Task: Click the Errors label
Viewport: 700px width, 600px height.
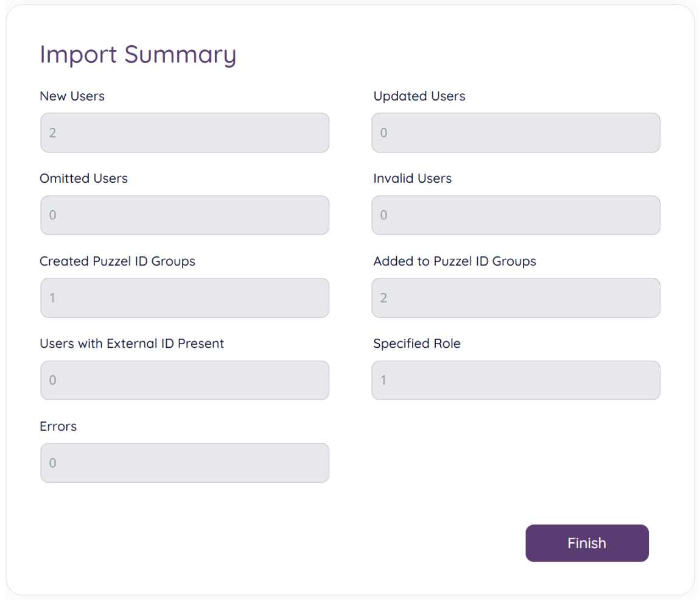Action: tap(58, 426)
